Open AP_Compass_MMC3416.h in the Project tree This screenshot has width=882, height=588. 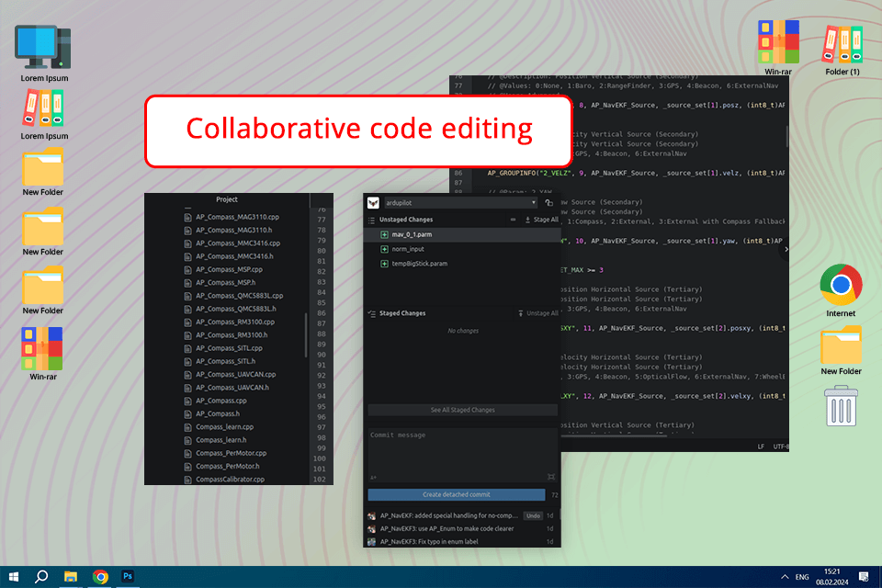coord(234,256)
